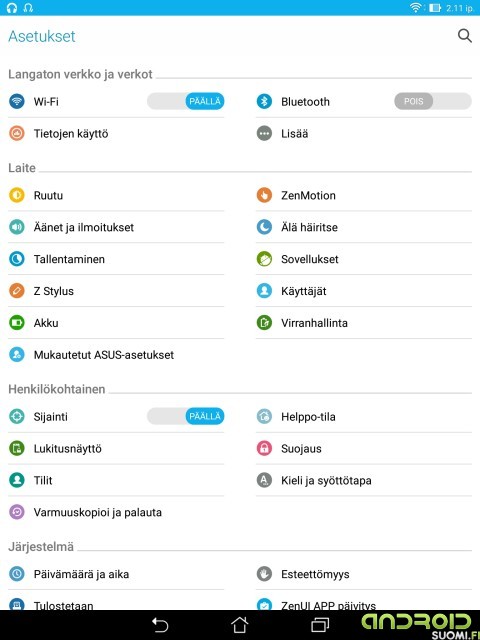480x640 pixels.
Task: Open the Akku battery icon
Action: 17,322
